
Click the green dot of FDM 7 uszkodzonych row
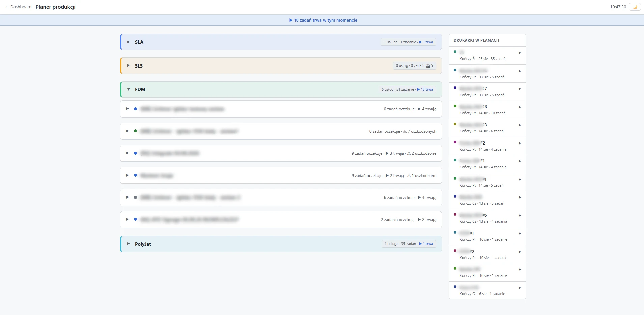[x=135, y=131]
